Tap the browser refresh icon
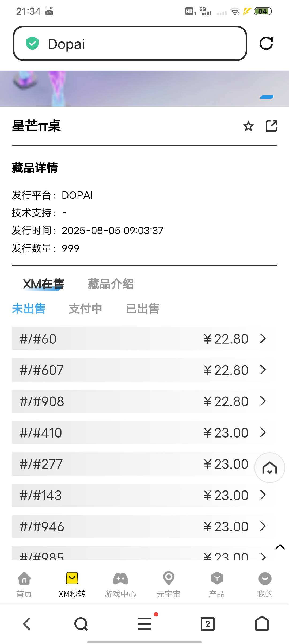This screenshot has height=644, width=289. [x=266, y=43]
